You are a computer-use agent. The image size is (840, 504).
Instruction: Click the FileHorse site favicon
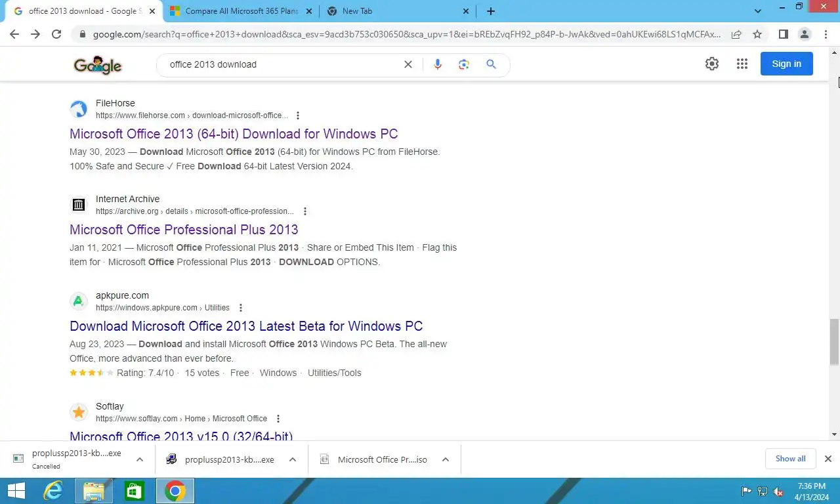pyautogui.click(x=79, y=109)
